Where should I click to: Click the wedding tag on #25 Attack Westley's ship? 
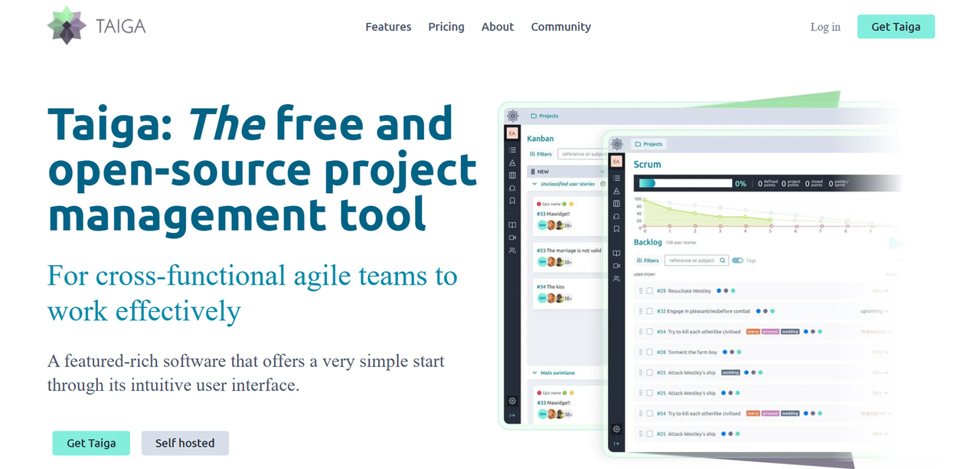coord(730,372)
